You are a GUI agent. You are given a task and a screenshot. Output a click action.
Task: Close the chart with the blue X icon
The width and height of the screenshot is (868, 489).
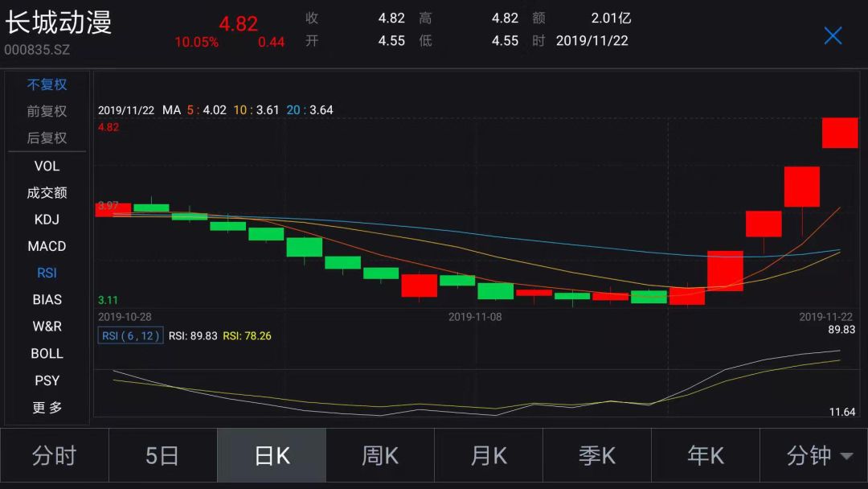tap(833, 36)
